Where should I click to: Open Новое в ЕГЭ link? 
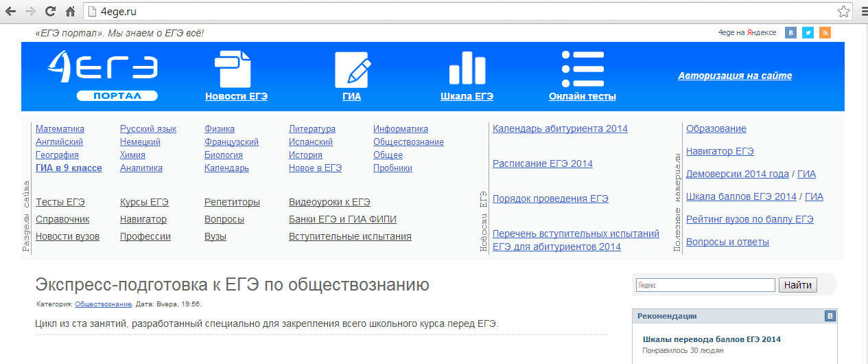click(315, 168)
